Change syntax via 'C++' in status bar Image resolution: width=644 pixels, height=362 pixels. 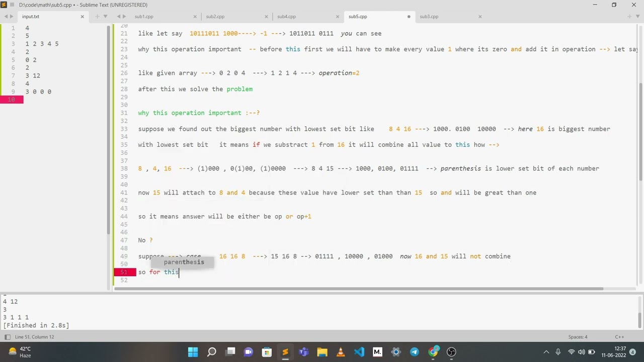(x=619, y=337)
